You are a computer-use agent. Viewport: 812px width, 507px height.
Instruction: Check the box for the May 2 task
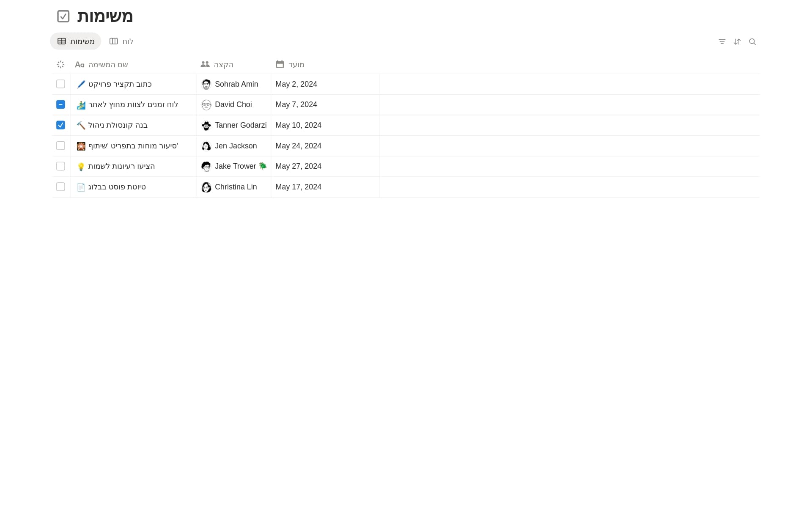[60, 84]
